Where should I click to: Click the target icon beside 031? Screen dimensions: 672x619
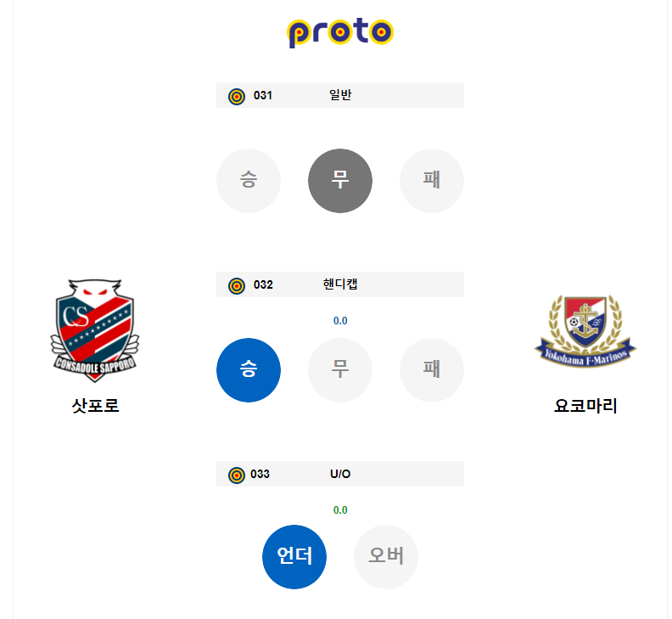coord(237,96)
